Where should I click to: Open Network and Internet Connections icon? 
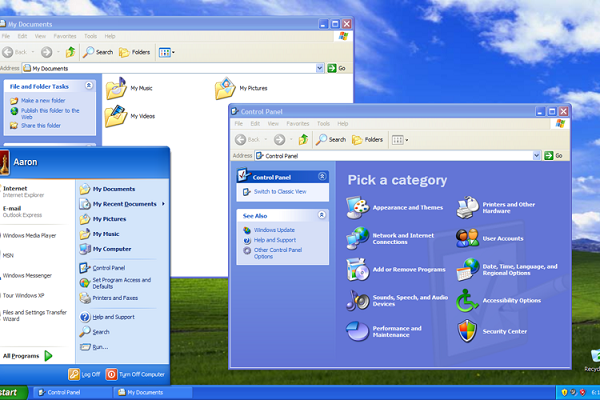357,238
